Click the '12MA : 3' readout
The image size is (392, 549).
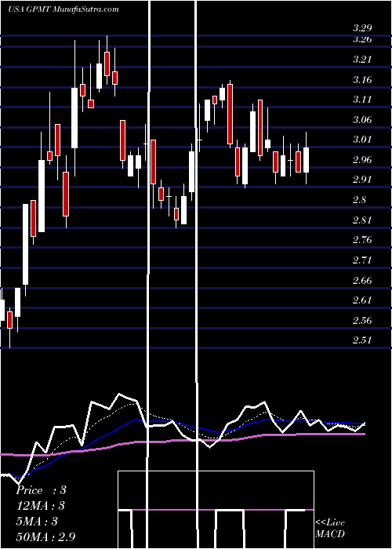click(x=41, y=506)
